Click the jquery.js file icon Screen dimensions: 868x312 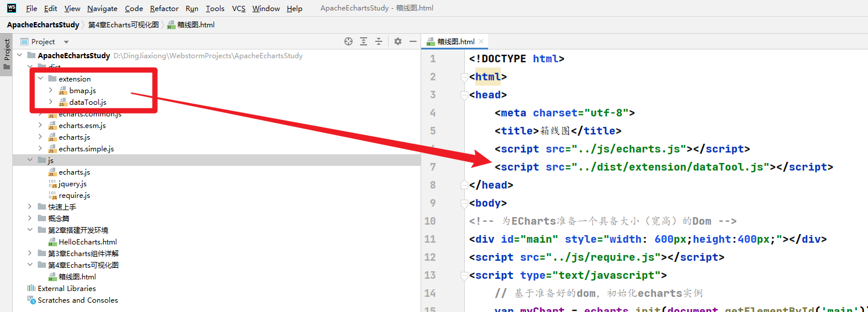coord(52,184)
